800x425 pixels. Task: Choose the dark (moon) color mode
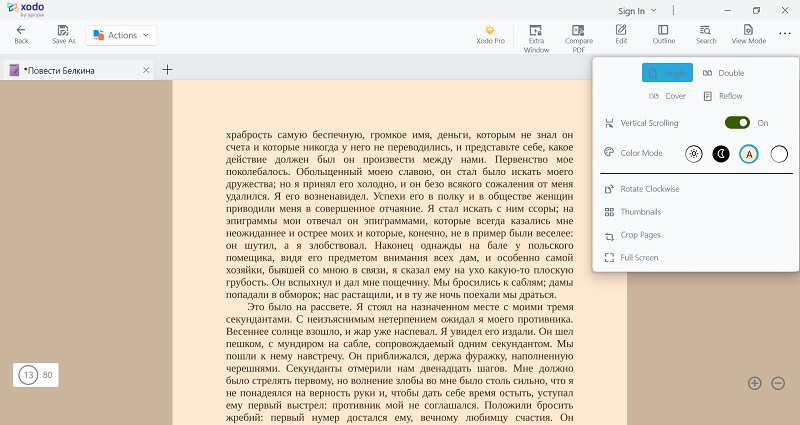click(x=721, y=154)
